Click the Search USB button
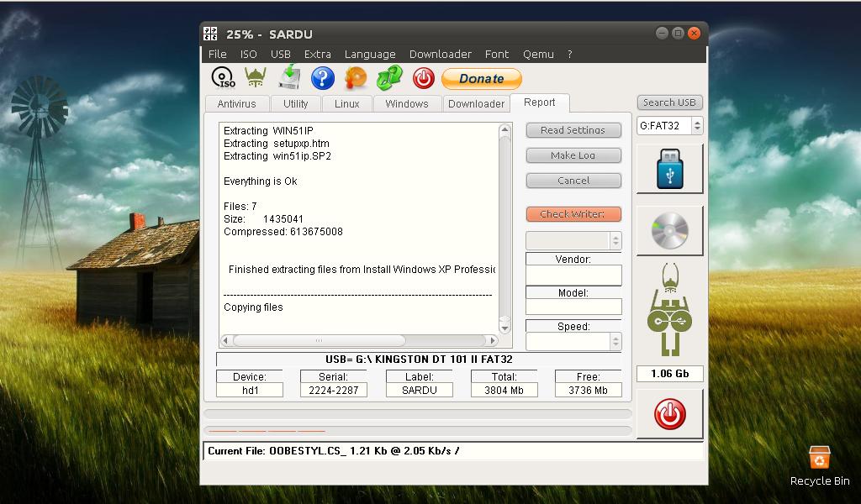Screen dimensions: 861x504 pyautogui.click(x=669, y=102)
